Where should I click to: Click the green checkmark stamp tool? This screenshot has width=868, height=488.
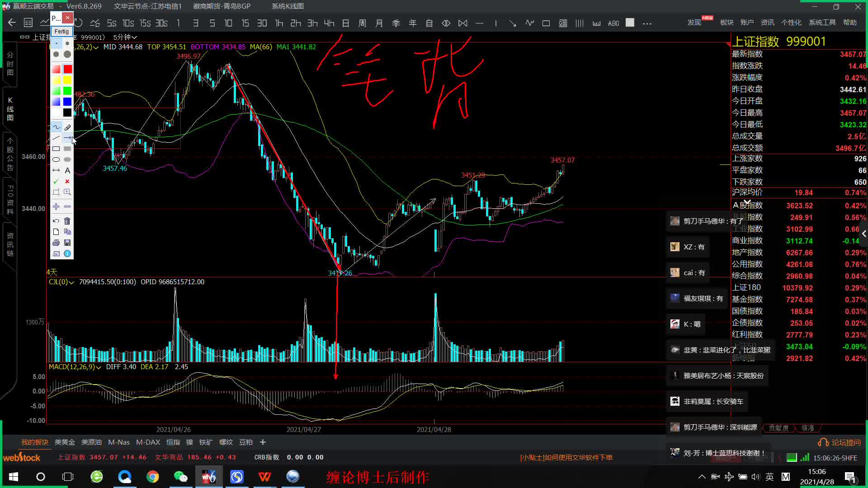56,181
